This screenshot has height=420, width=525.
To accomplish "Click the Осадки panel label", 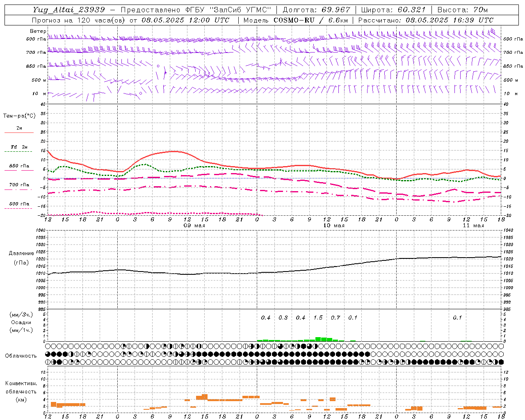I will tap(21, 322).
